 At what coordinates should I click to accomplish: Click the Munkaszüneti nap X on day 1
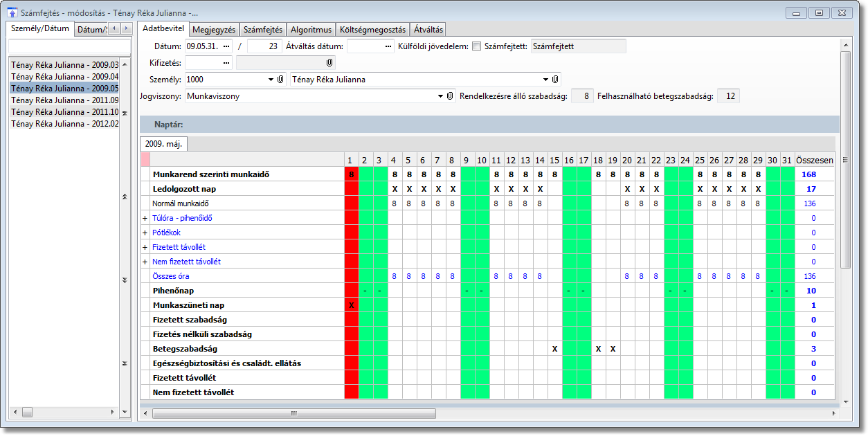[352, 305]
